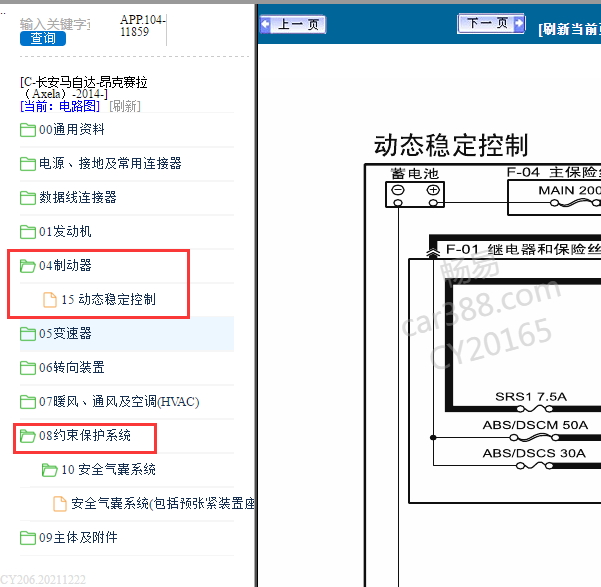Open the 数据线连接器 folder icon
Screen dimensions: 601x587
(28, 198)
